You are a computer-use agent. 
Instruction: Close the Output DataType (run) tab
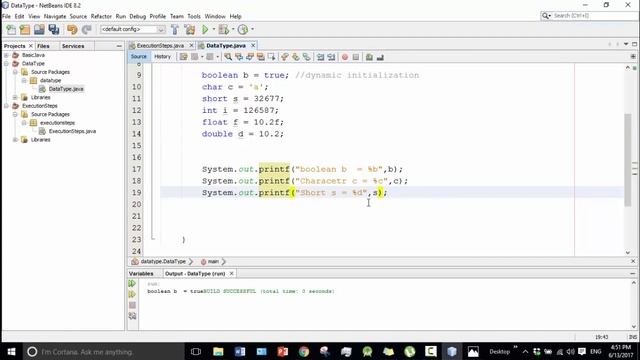[231, 273]
